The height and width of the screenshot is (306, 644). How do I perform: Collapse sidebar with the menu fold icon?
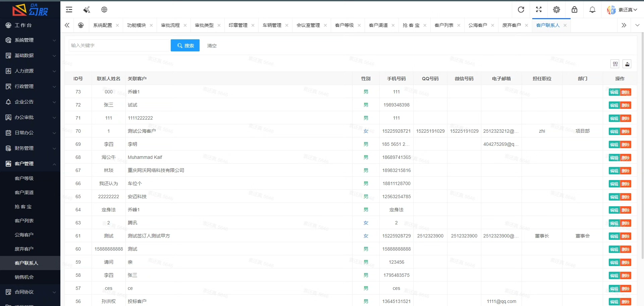(x=69, y=10)
